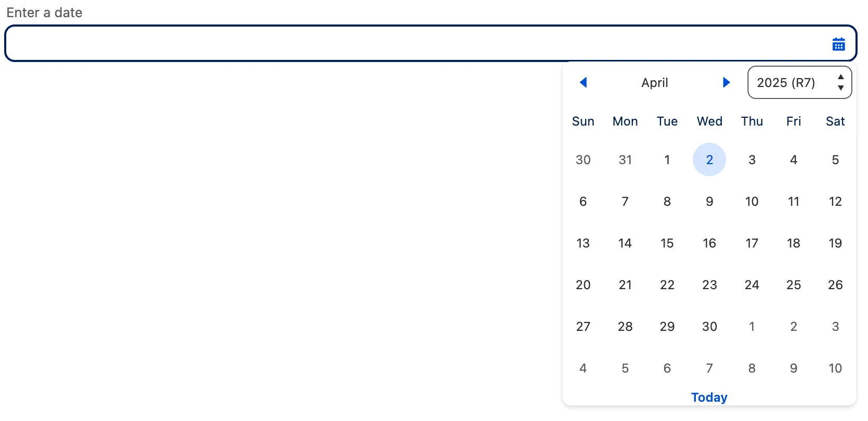Select April 15 in calendar
868x421 pixels.
tap(667, 243)
